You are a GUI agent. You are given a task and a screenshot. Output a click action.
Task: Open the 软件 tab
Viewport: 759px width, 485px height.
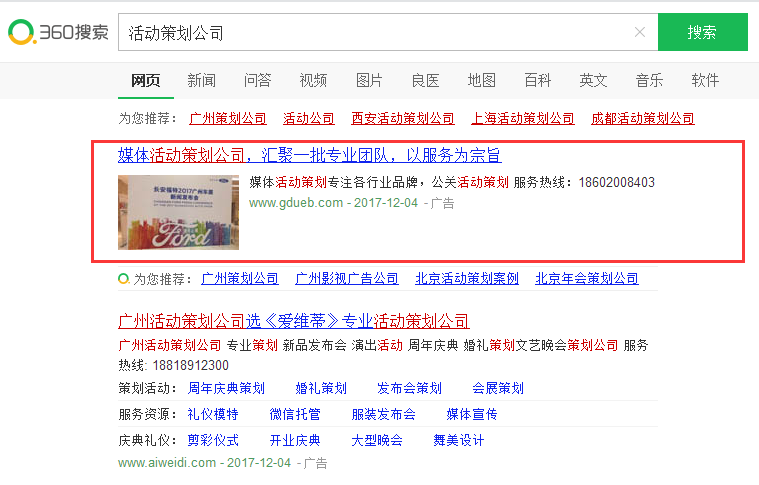705,80
